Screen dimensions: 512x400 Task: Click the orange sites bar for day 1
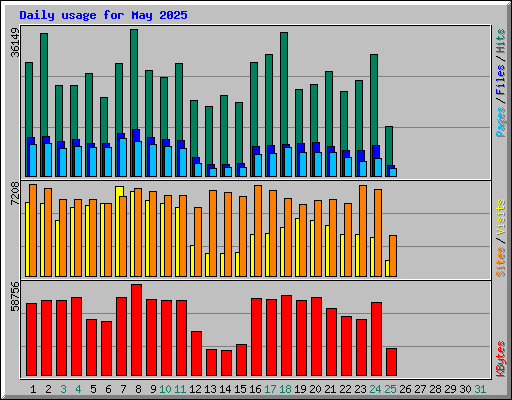(33, 230)
